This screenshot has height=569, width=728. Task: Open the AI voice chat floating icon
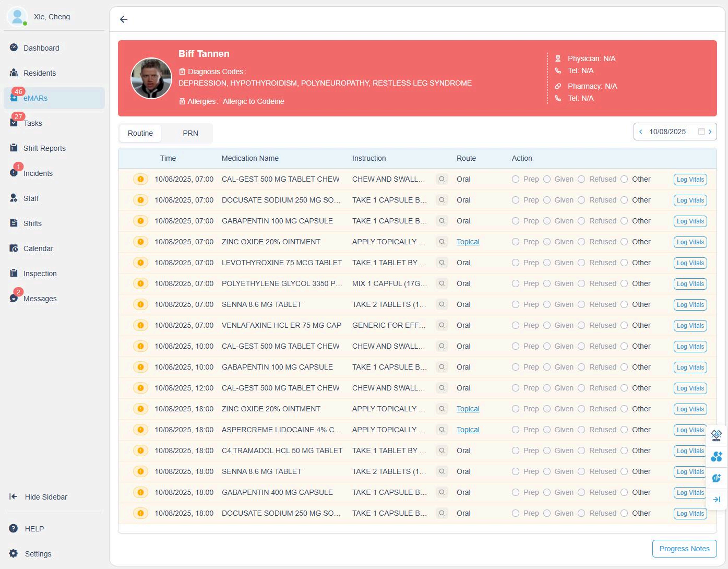click(717, 478)
